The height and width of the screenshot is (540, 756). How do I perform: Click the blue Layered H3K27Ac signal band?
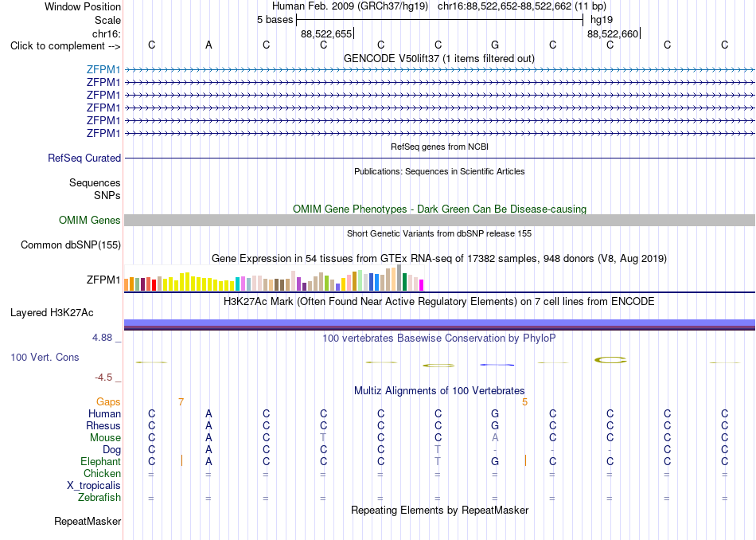[439, 324]
